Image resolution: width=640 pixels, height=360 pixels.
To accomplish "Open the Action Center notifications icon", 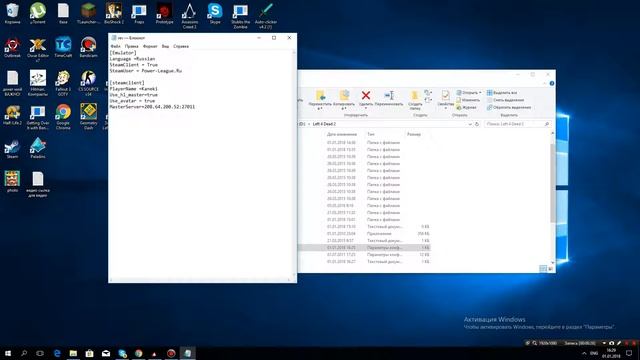I will pos(629,353).
